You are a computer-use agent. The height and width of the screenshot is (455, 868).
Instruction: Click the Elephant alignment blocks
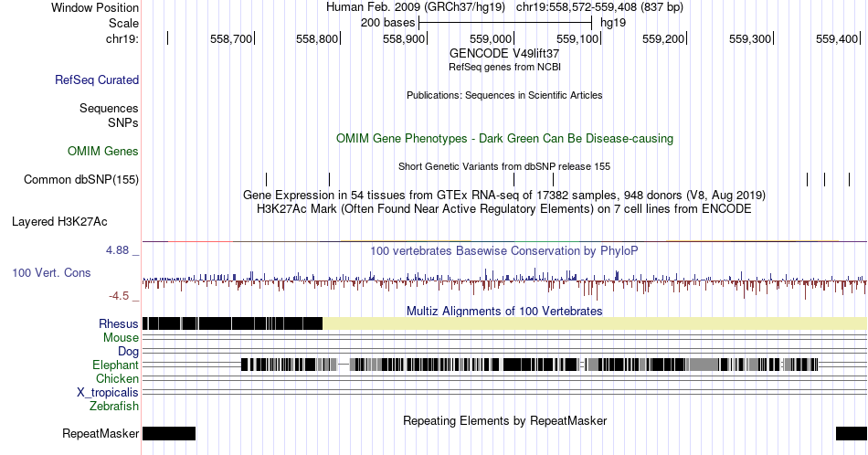click(530, 365)
